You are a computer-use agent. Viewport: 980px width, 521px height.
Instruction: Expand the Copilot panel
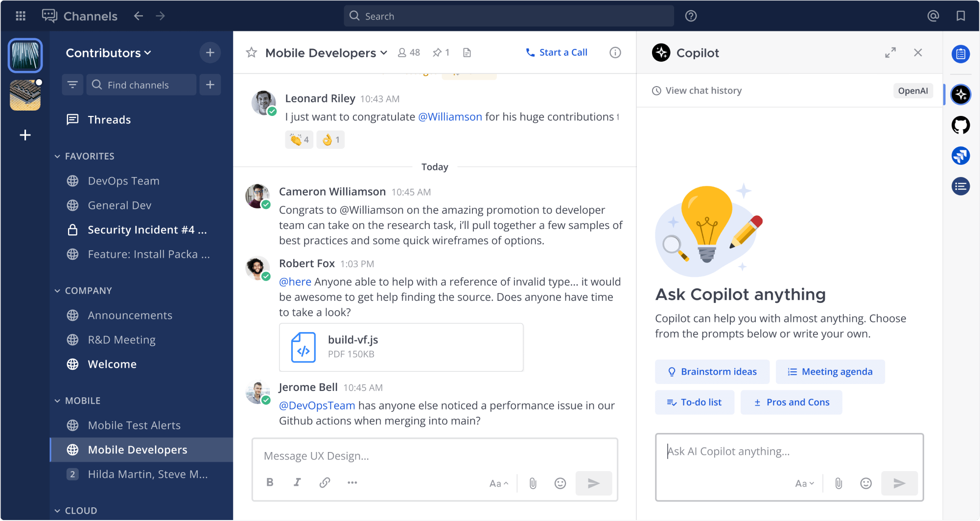point(890,52)
